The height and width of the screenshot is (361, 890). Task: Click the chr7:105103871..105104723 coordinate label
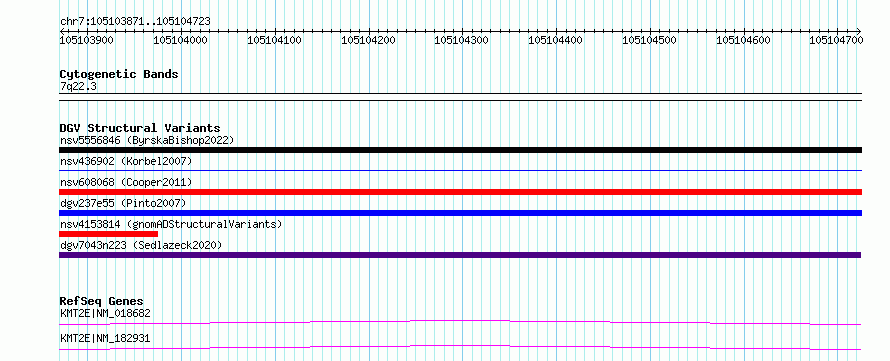click(x=135, y=21)
